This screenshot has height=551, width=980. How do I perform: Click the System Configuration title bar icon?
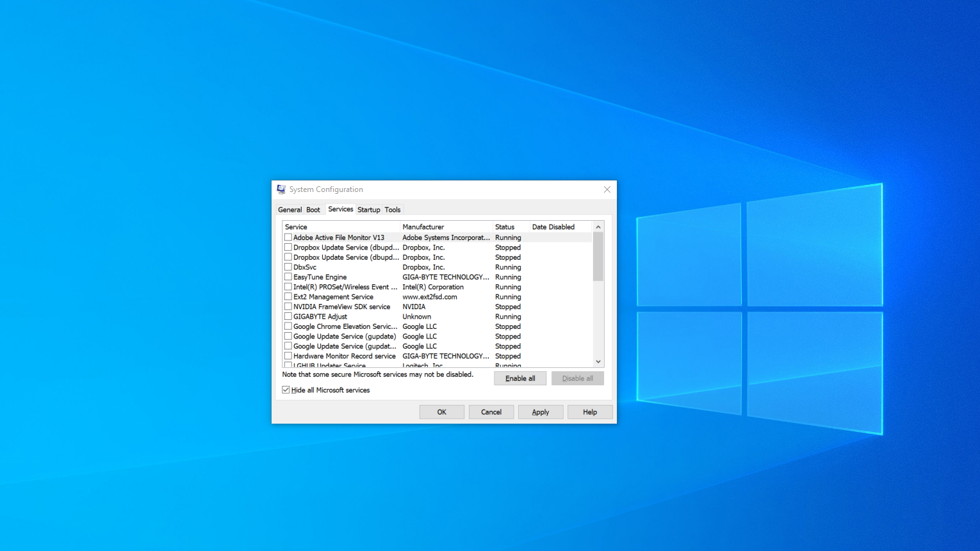[x=281, y=189]
